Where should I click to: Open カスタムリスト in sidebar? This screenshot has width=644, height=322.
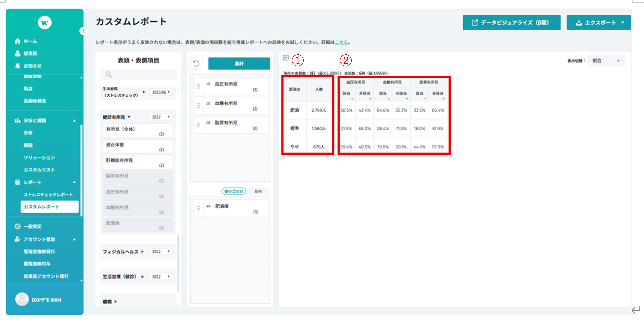click(39, 170)
